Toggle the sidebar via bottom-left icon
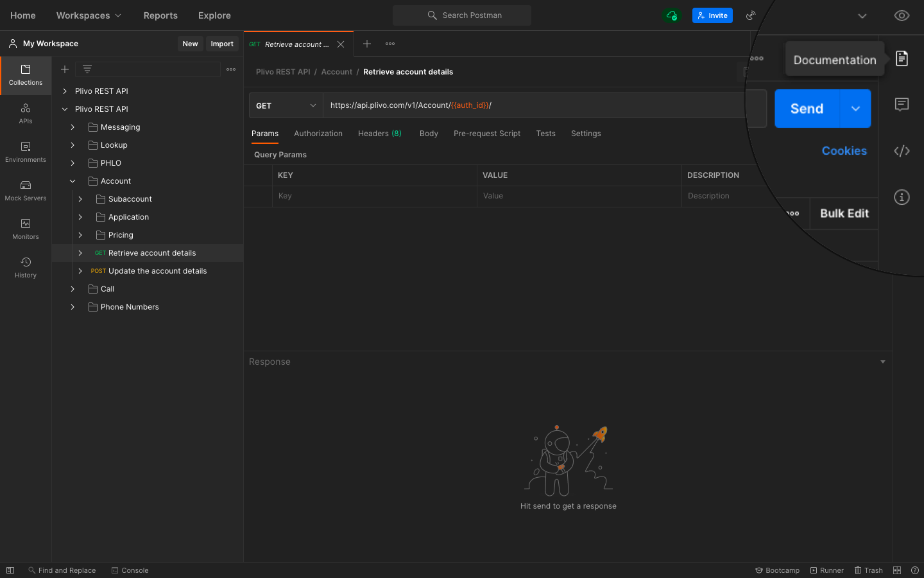924x578 pixels. (10, 570)
